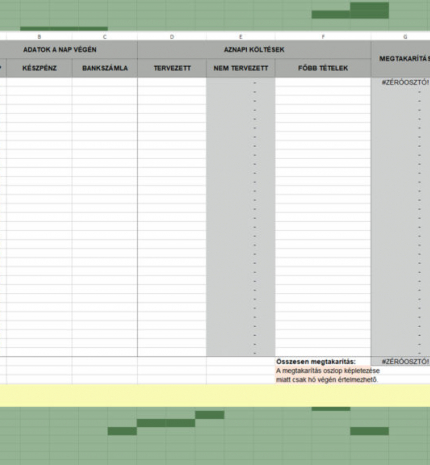430x465 pixels.
Task: Select column letter F header
Action: 323,37
